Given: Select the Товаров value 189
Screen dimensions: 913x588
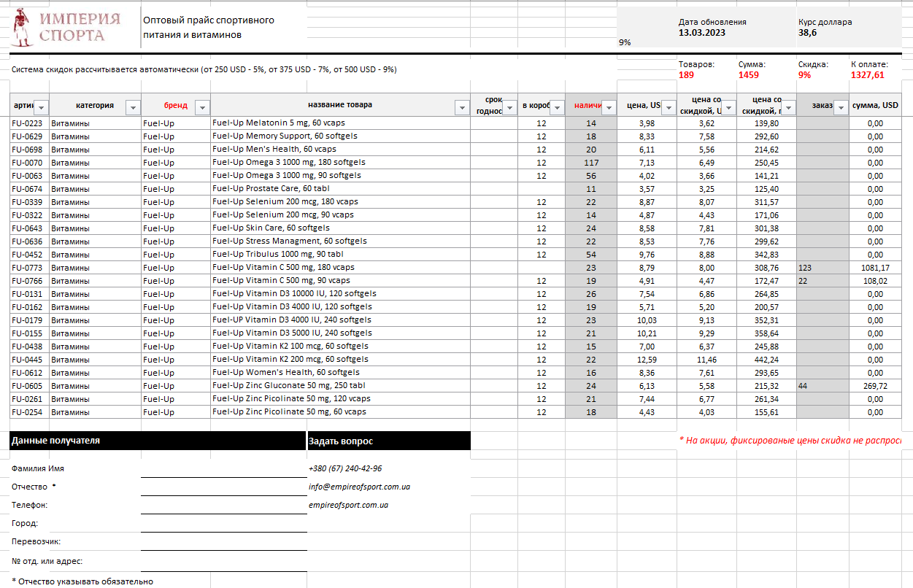Looking at the screenshot, I should [686, 75].
